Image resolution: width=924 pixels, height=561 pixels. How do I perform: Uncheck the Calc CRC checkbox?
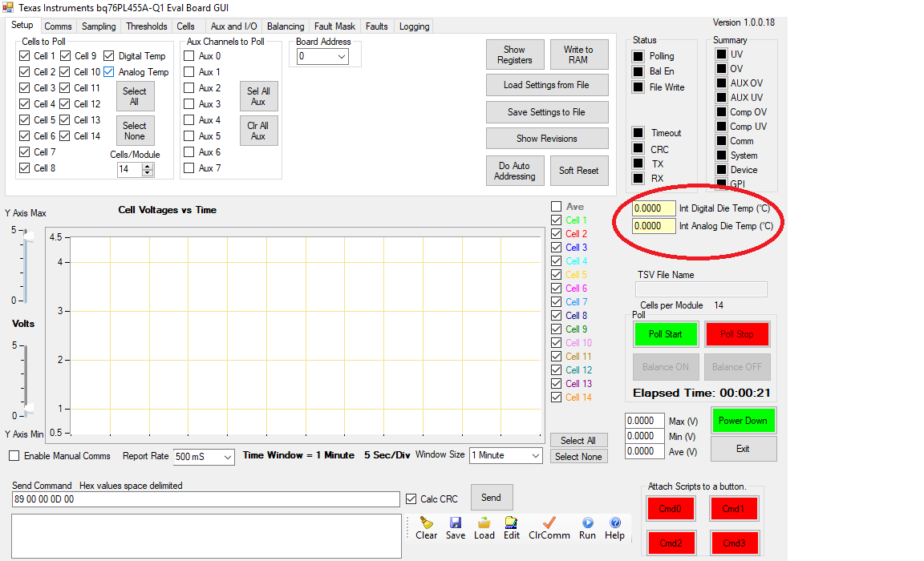coord(411,498)
